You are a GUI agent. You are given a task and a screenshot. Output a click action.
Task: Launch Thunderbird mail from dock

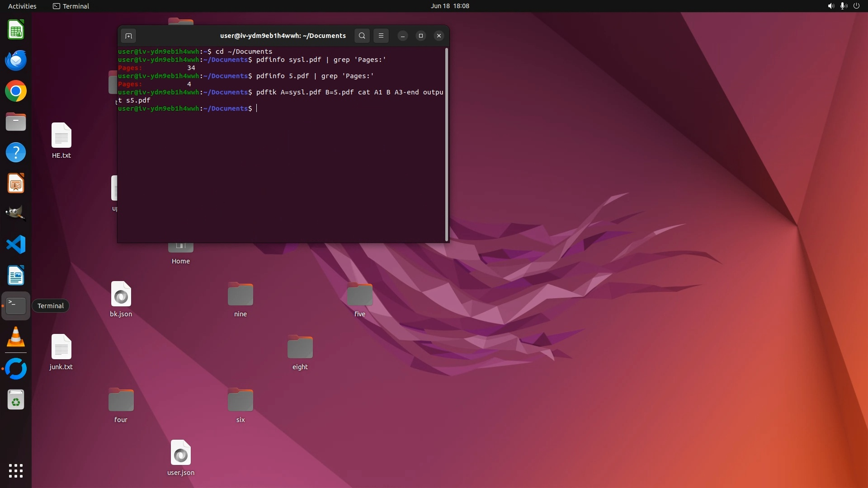[x=16, y=61]
